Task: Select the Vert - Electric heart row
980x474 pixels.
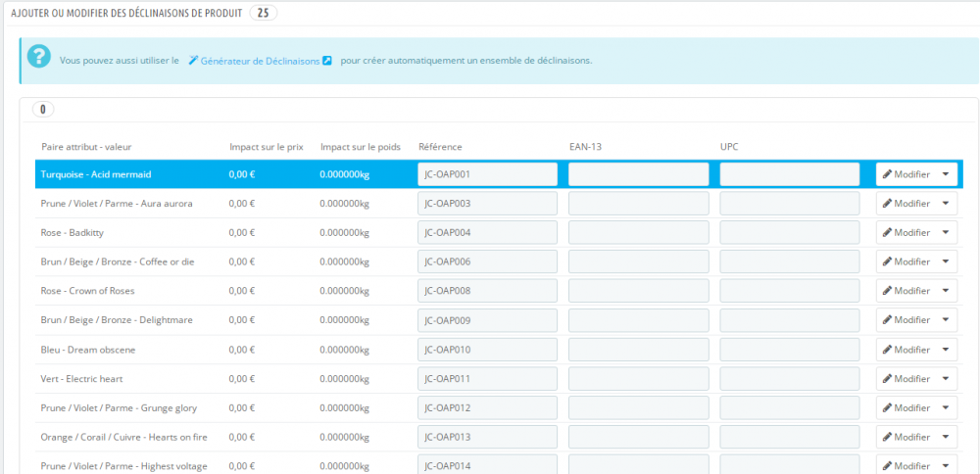Action: point(500,378)
